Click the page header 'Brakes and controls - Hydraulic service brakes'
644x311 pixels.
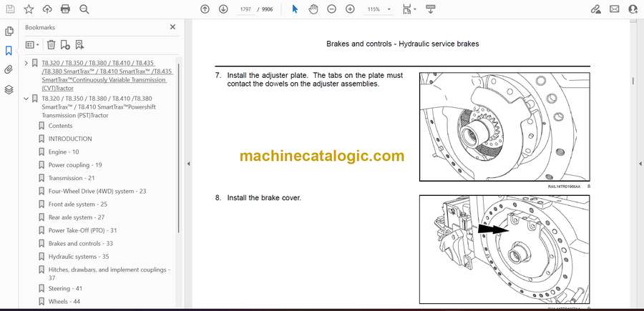[402, 44]
